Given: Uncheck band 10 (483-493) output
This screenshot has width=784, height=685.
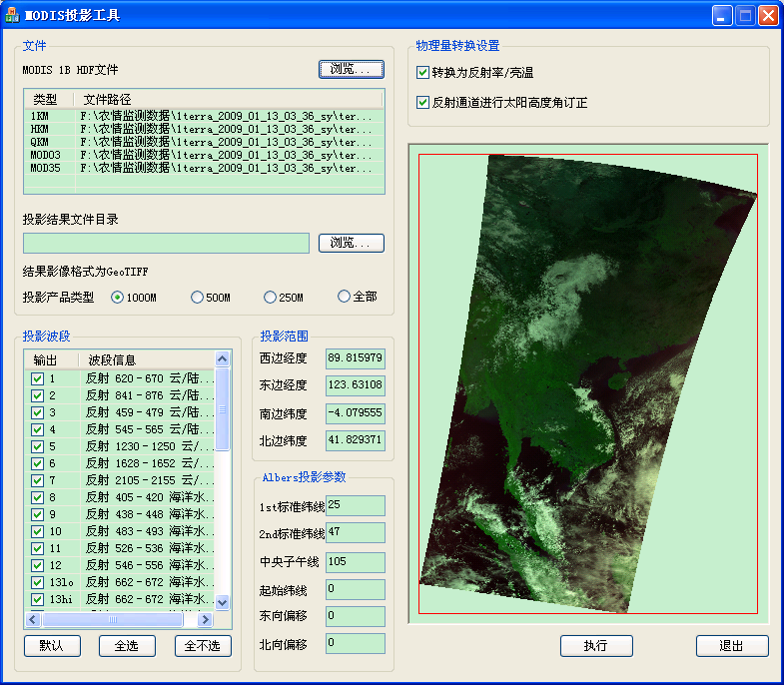Looking at the screenshot, I should click(x=37, y=531).
